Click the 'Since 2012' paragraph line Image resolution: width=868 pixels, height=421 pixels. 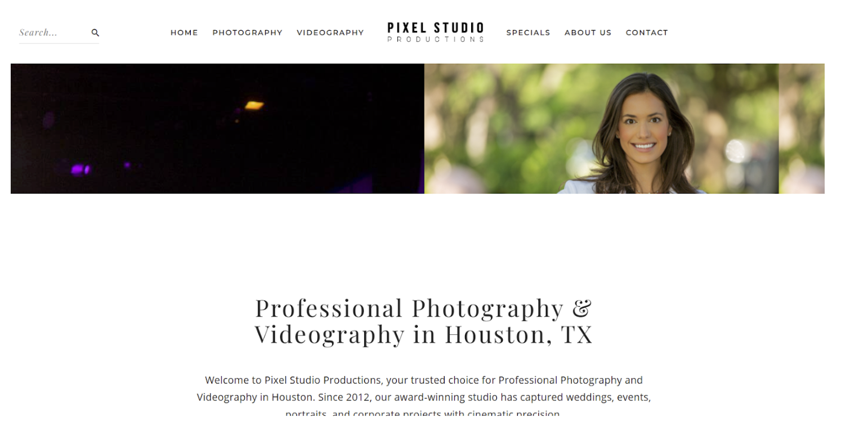(x=423, y=397)
